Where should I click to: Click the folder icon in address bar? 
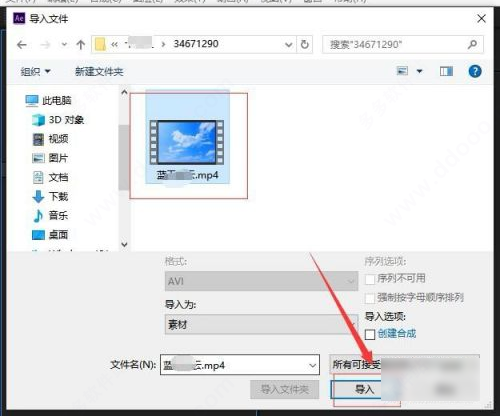100,44
